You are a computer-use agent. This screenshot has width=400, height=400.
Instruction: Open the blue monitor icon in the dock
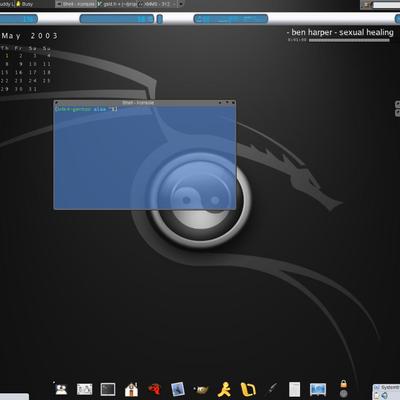(x=318, y=389)
